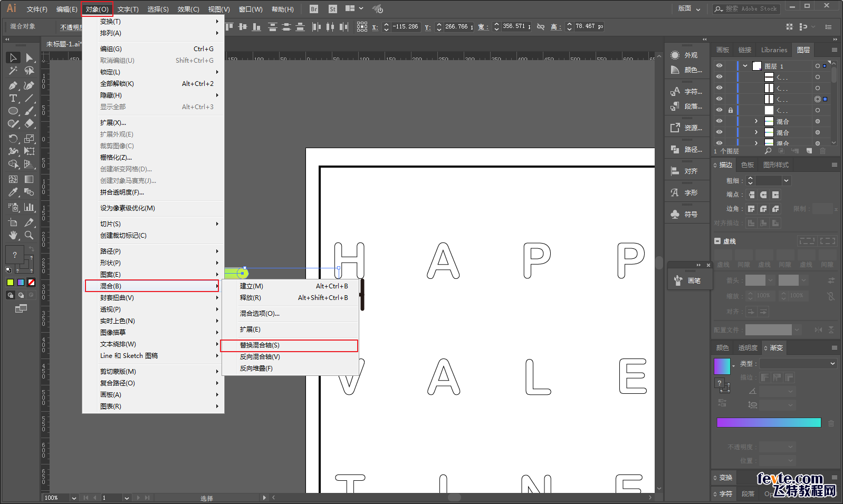The width and height of the screenshot is (843, 504).
Task: Open the Layers panel flyout menu
Action: coord(834,50)
